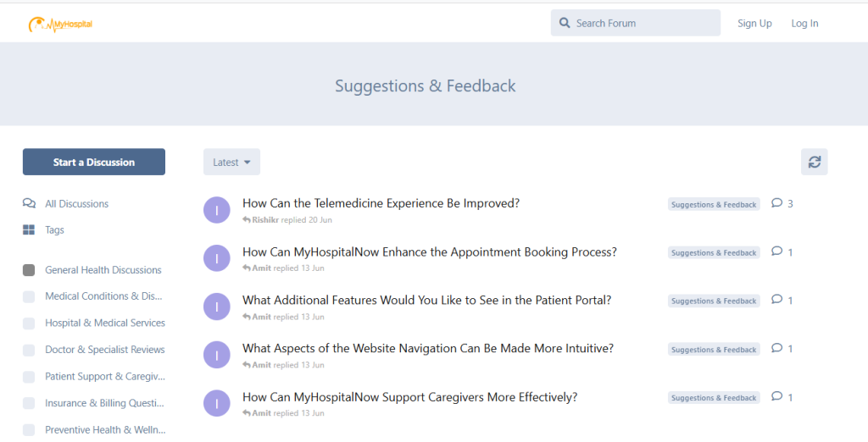This screenshot has width=868, height=442.
Task: Click the search magnifier icon
Action: [565, 23]
